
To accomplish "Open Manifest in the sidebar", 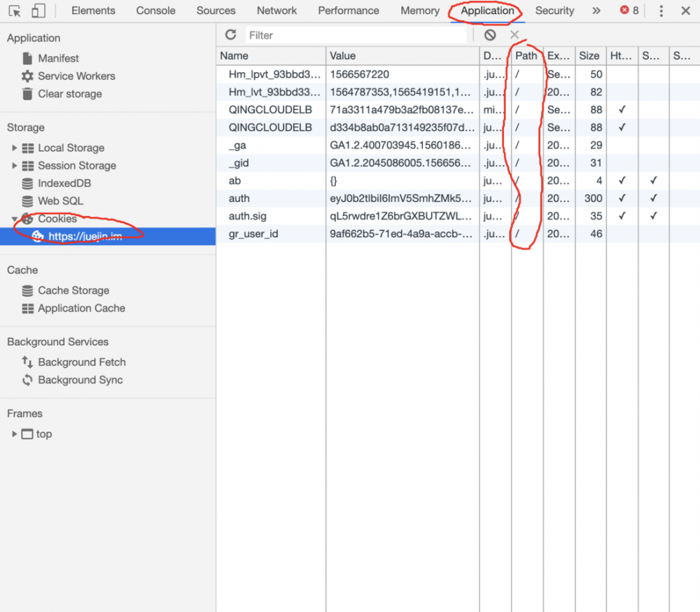I will coord(59,59).
